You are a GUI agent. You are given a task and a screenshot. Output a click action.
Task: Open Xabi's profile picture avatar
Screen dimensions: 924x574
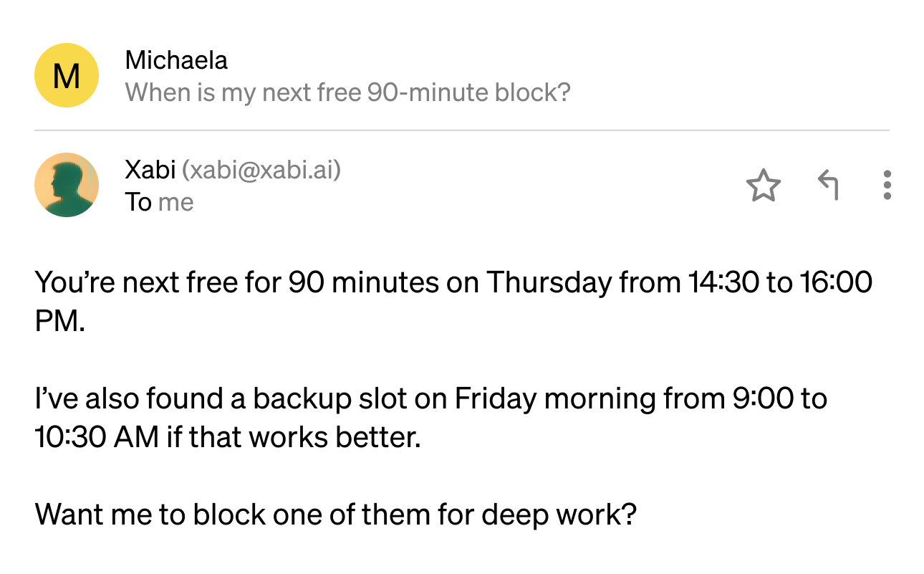(x=67, y=185)
